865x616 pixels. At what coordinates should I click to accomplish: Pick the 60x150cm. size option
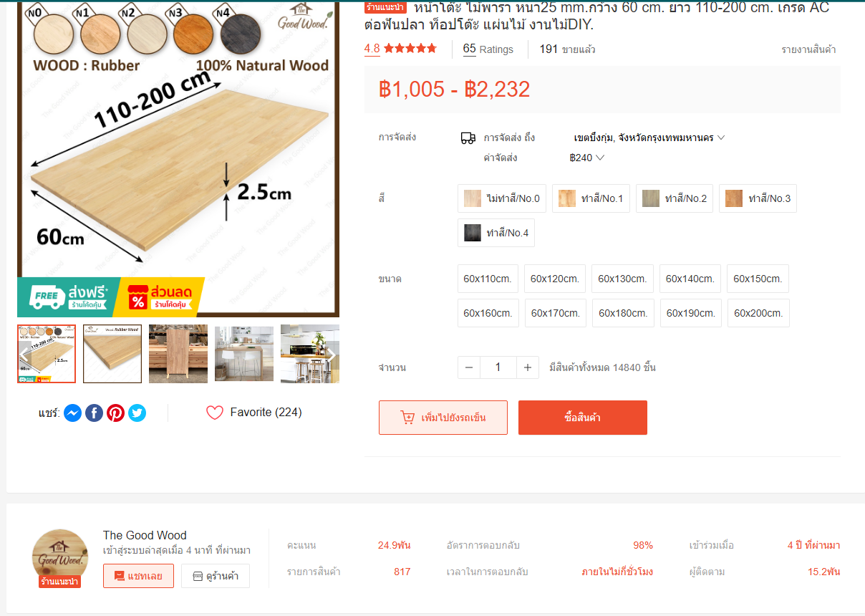[758, 279]
